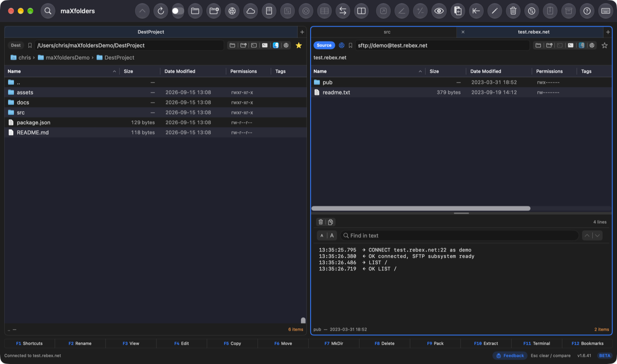Select larger text size 'A' in console
617x364 pixels.
pyautogui.click(x=332, y=235)
